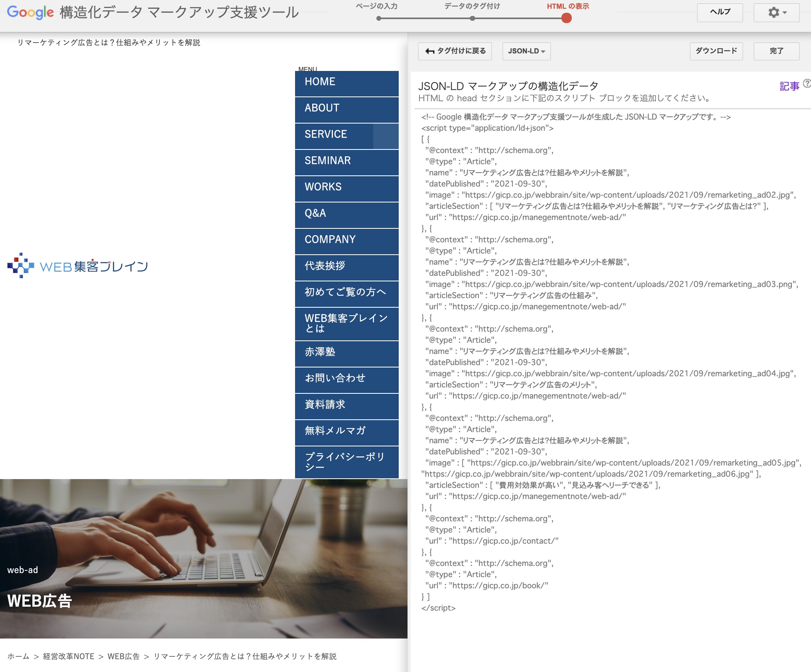This screenshot has width=811, height=672.
Task: Click the last breadcrumb リマーケティング広告とは？
Action: coord(245,656)
